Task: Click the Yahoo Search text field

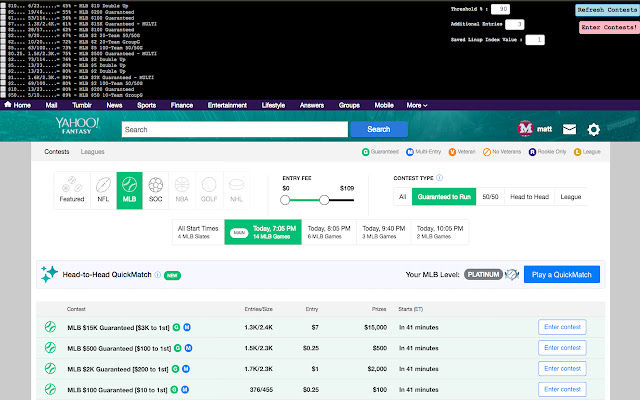Action: coord(235,129)
